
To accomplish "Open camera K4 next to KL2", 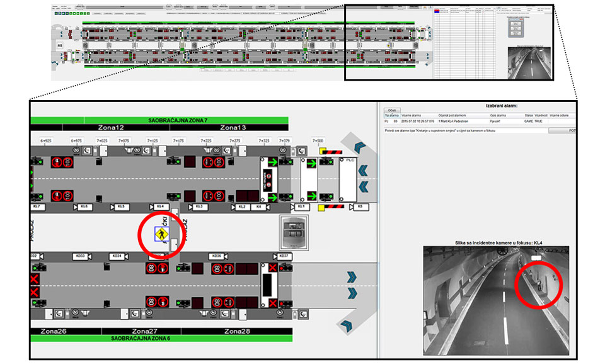I will 260,207.
